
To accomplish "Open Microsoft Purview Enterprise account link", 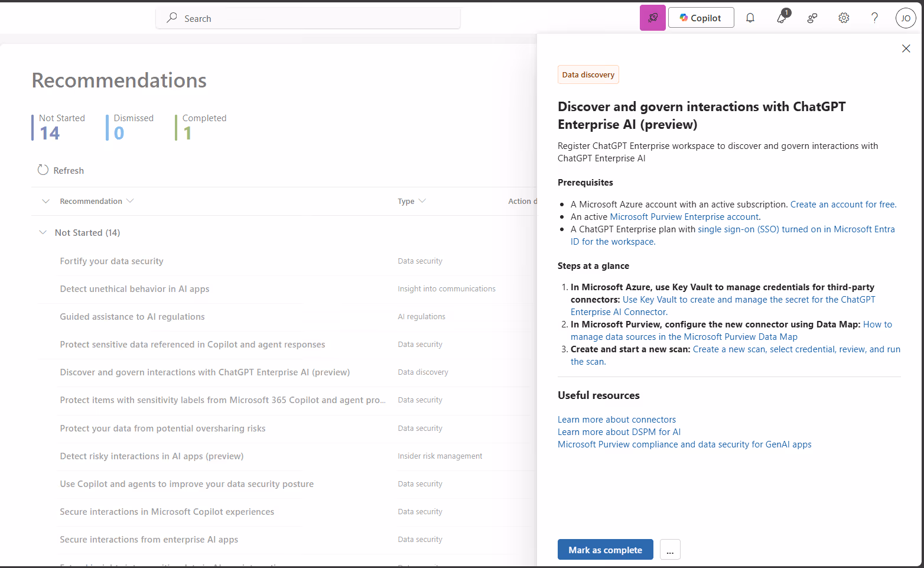I will pos(684,217).
